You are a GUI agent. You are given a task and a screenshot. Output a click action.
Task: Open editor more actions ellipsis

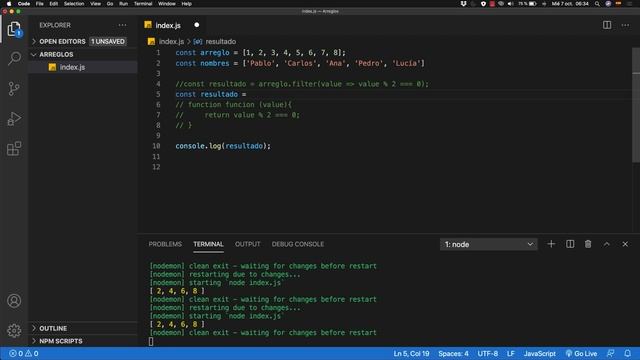pos(625,25)
